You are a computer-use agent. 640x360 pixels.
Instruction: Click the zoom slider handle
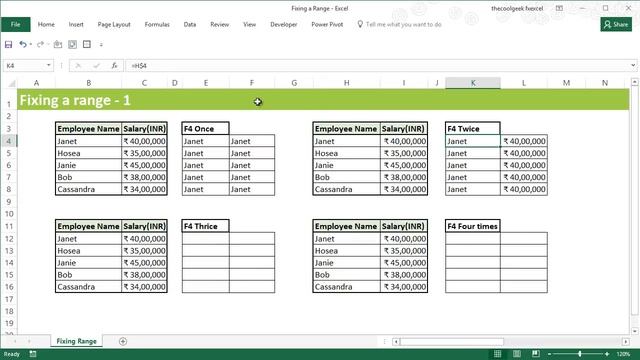(580, 354)
